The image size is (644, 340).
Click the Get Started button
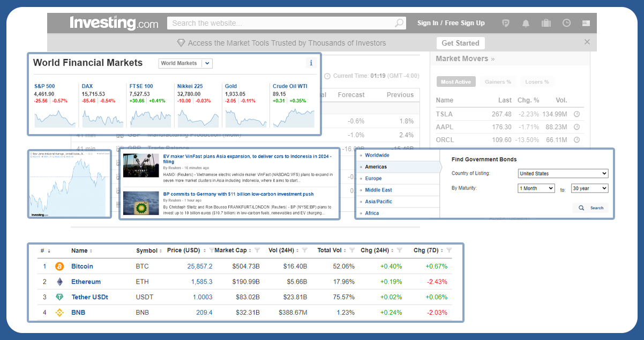pos(461,43)
